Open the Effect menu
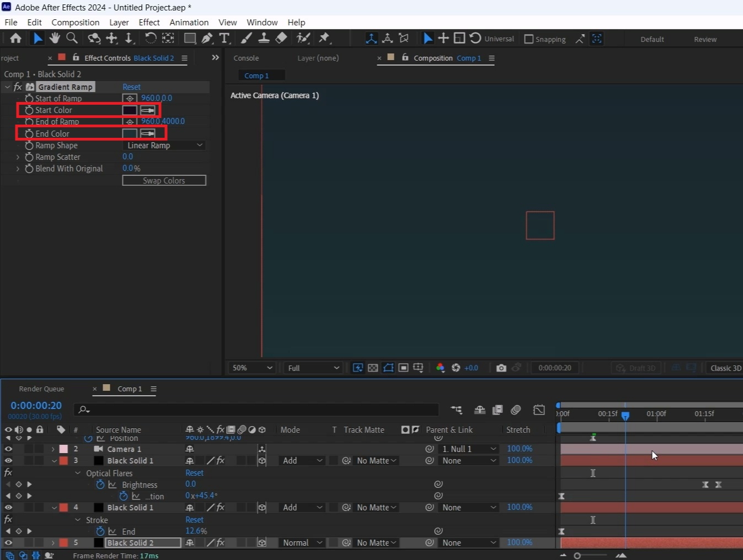The width and height of the screenshot is (743, 560). (149, 23)
